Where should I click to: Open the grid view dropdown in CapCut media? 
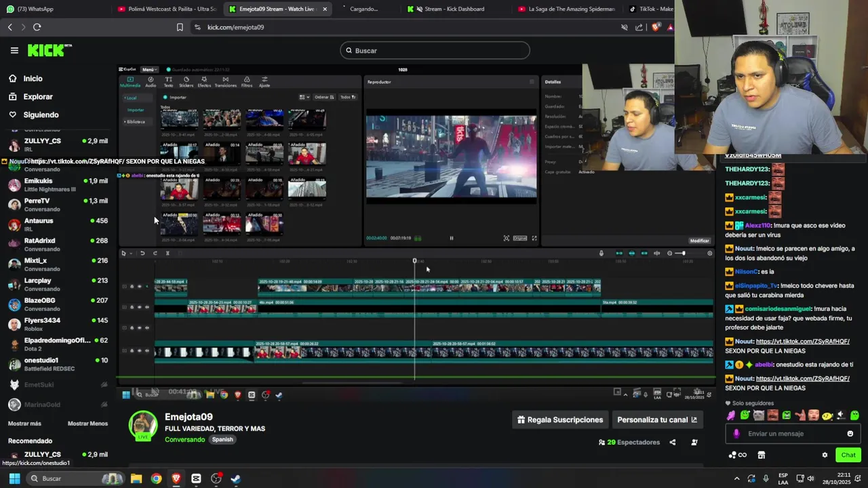coord(304,97)
